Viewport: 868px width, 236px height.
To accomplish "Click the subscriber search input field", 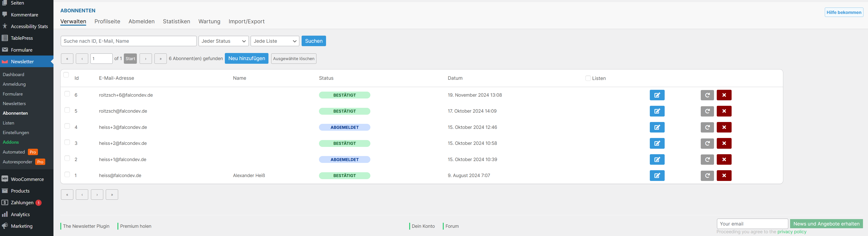I will pyautogui.click(x=128, y=41).
